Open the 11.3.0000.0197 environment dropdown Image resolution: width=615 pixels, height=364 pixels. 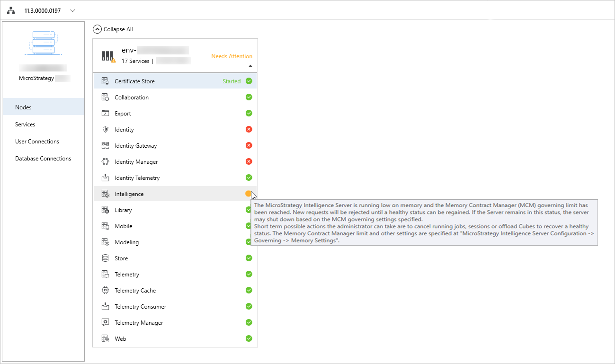[x=72, y=10]
